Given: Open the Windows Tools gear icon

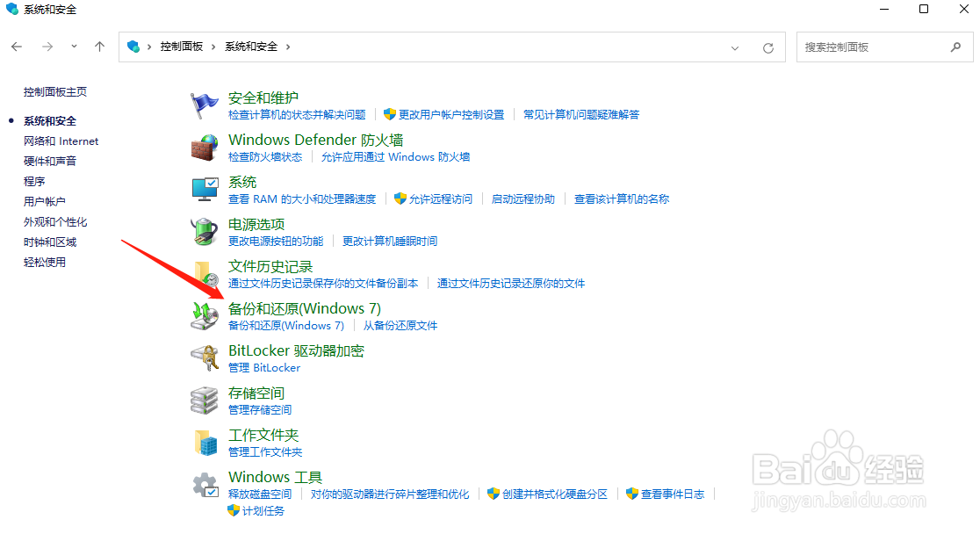Looking at the screenshot, I should [205, 485].
